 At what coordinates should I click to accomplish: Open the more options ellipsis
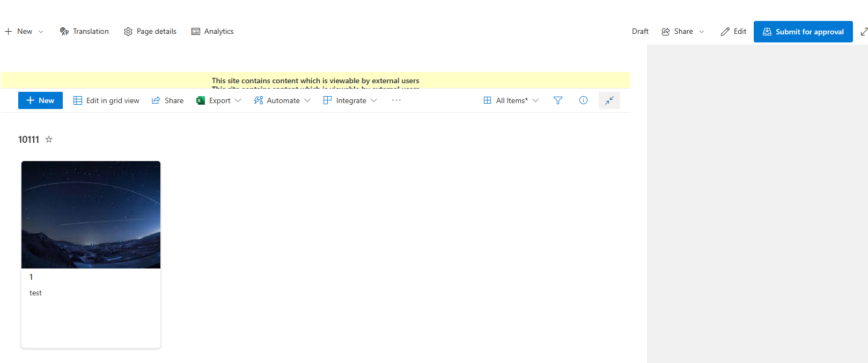click(396, 100)
